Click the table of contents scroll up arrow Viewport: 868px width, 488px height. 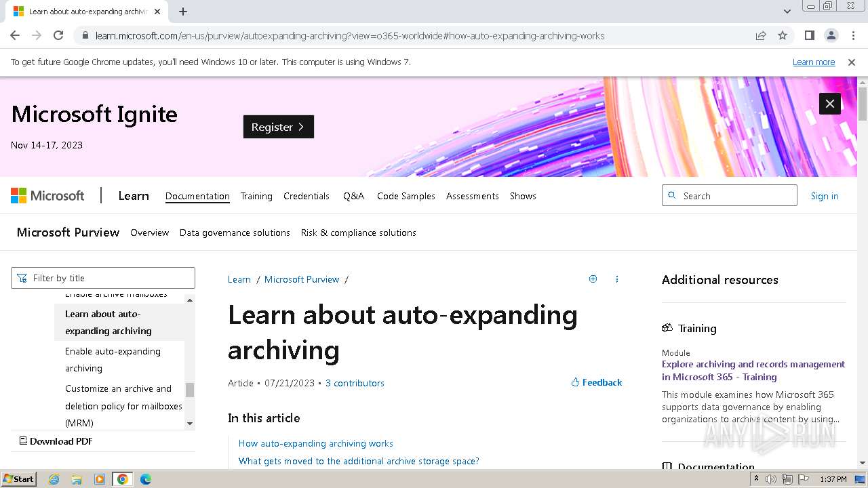coord(190,300)
